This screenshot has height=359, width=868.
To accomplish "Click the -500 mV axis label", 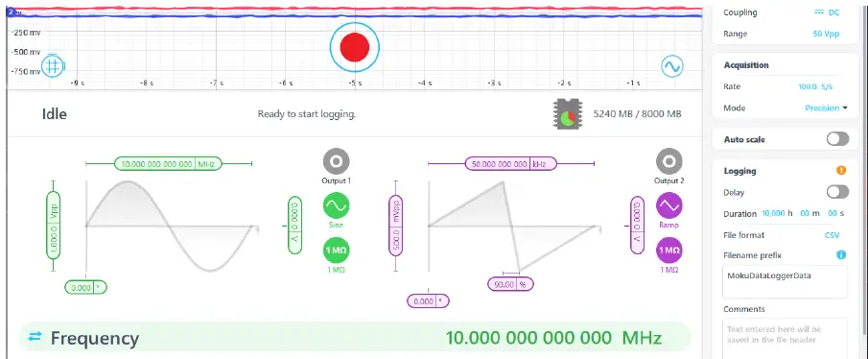I will click(x=26, y=52).
